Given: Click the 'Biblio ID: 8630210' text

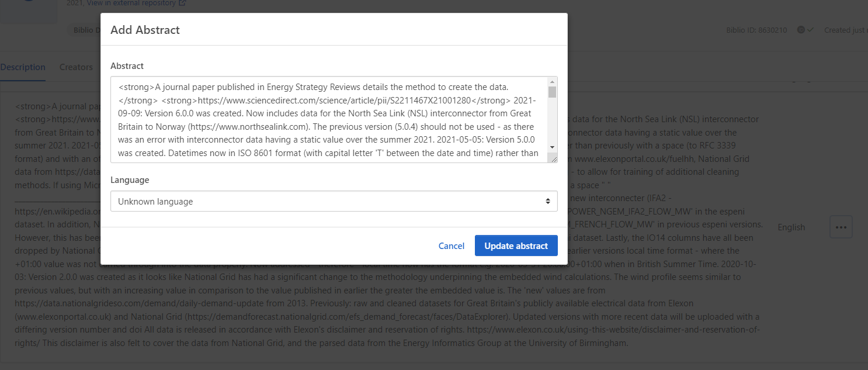Looking at the screenshot, I should 756,30.
